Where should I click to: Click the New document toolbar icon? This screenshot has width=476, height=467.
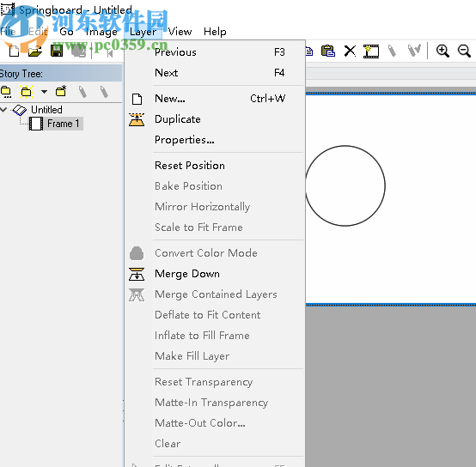(x=14, y=51)
